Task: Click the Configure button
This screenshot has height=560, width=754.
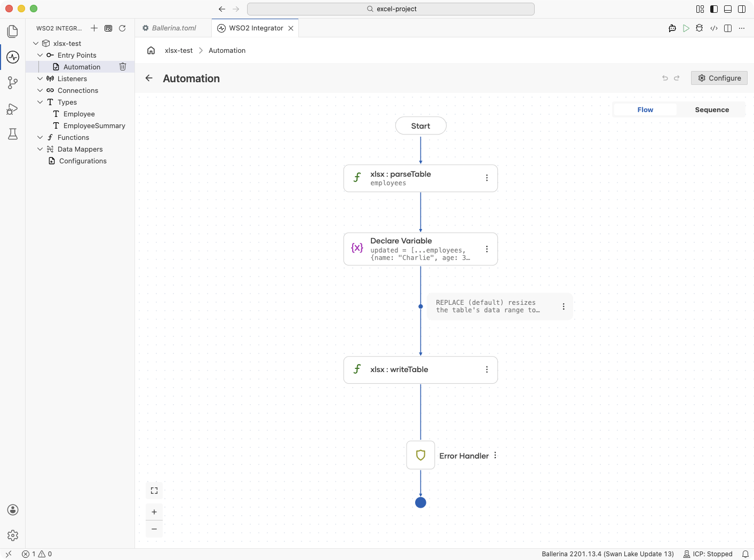Action: pyautogui.click(x=719, y=78)
